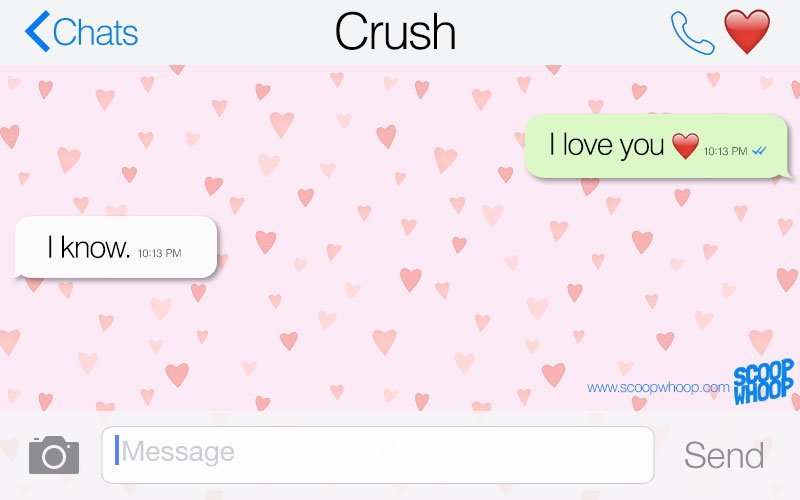The width and height of the screenshot is (800, 500).
Task: Select the green sent message bubble
Action: (658, 146)
